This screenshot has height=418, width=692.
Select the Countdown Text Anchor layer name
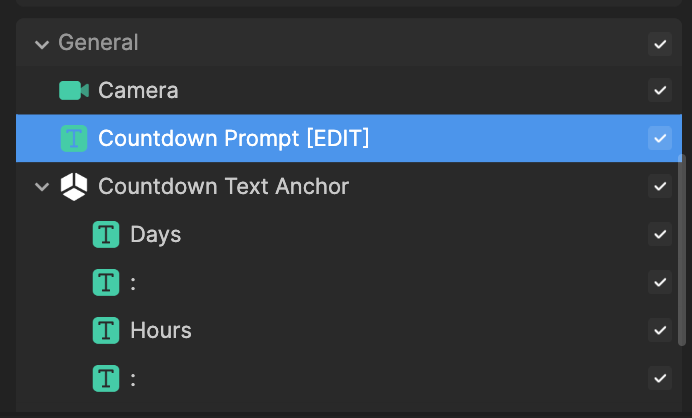(x=224, y=186)
